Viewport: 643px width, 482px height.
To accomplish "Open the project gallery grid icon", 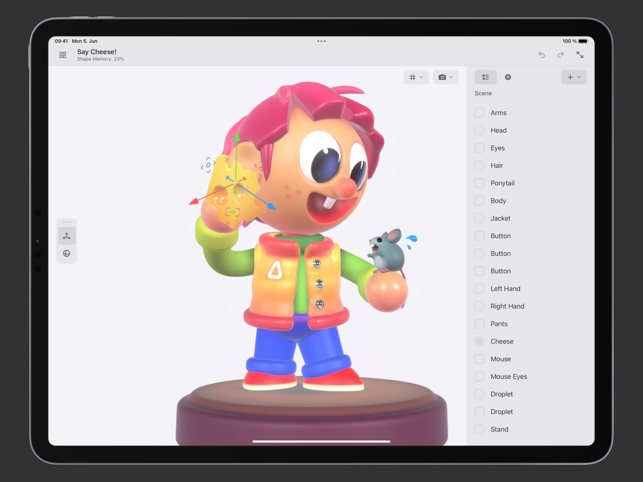I will [63, 55].
